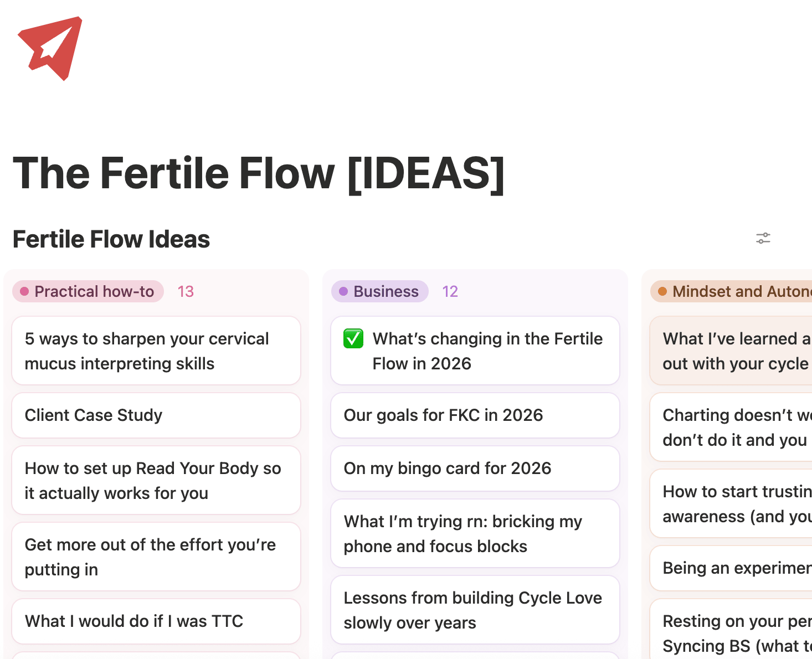Click the orange dot on Mindset tag
This screenshot has height=659, width=812.
[x=662, y=291]
